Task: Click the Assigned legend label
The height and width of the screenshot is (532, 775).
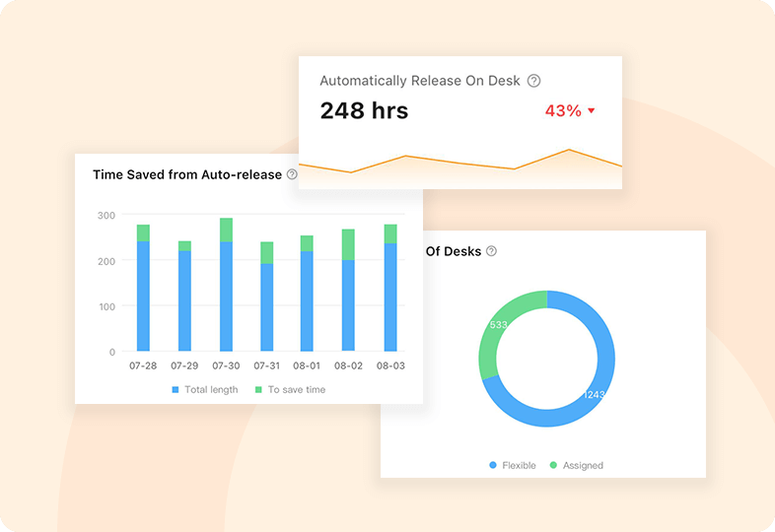Action: 583,465
